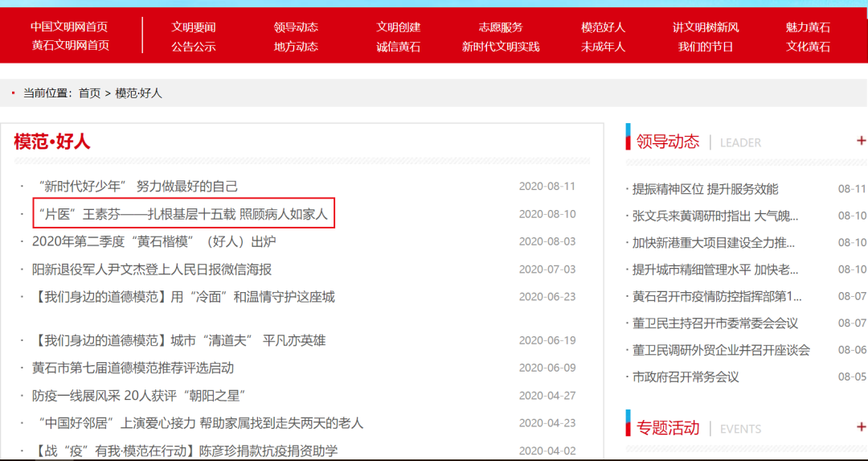Open highlighted article about "片医"王素芬

click(x=183, y=214)
